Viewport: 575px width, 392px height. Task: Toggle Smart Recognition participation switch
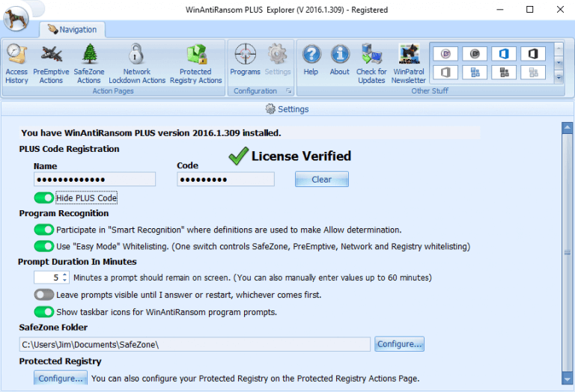click(x=44, y=230)
